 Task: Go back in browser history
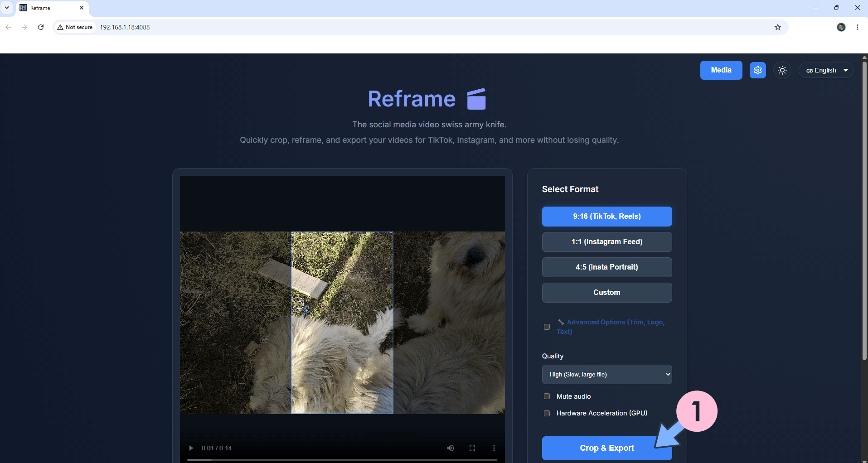pos(8,27)
